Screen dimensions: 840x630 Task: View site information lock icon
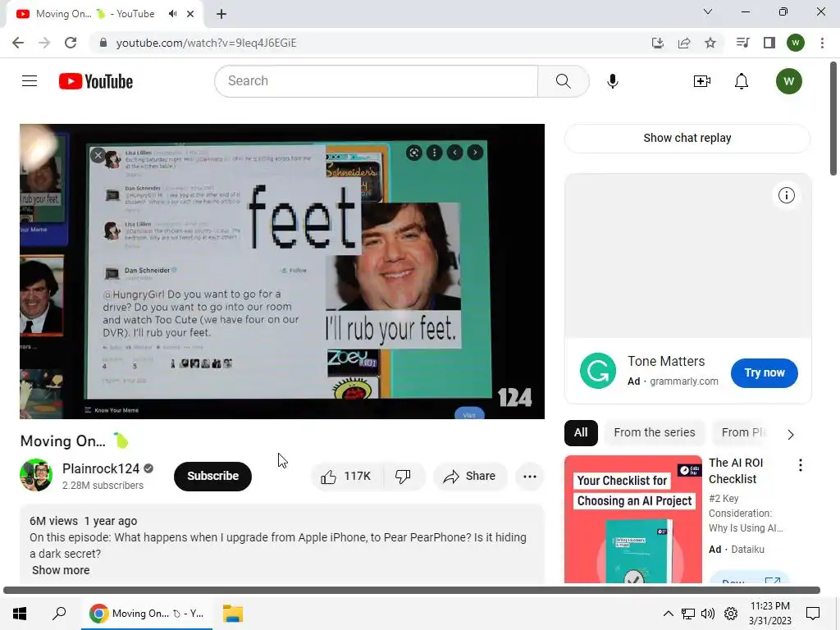point(103,43)
